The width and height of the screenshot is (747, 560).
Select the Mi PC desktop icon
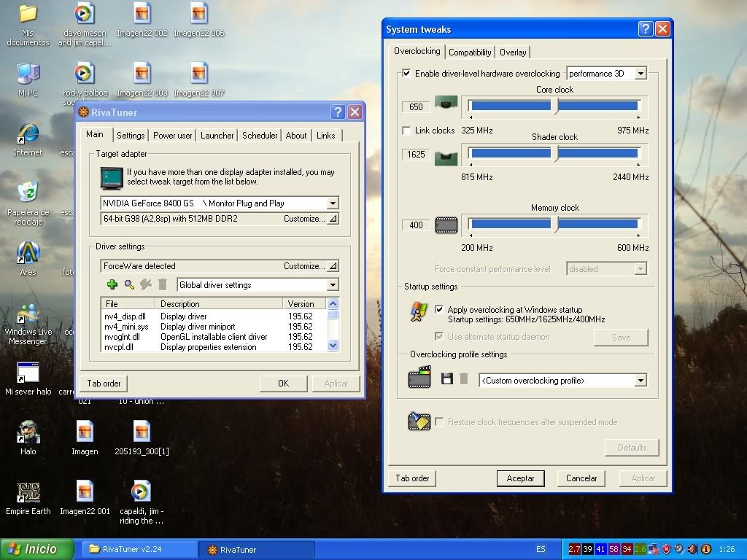(28, 79)
